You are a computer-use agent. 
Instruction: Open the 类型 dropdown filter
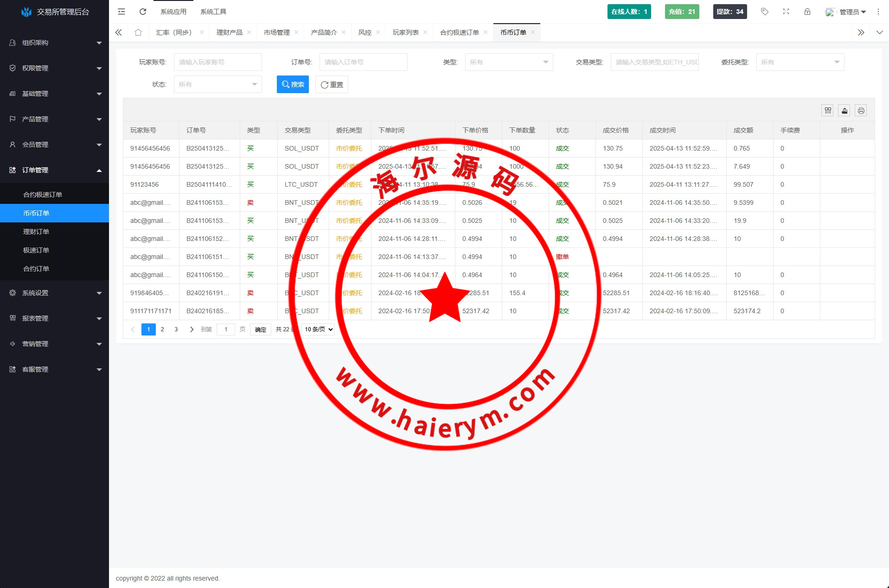pyautogui.click(x=509, y=62)
